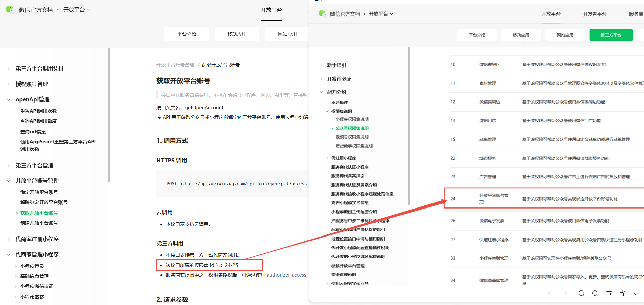Click 小程序关联管理 cell in preview row 33
Image resolution: width=644 pixels, height=305 pixels.
point(494,258)
